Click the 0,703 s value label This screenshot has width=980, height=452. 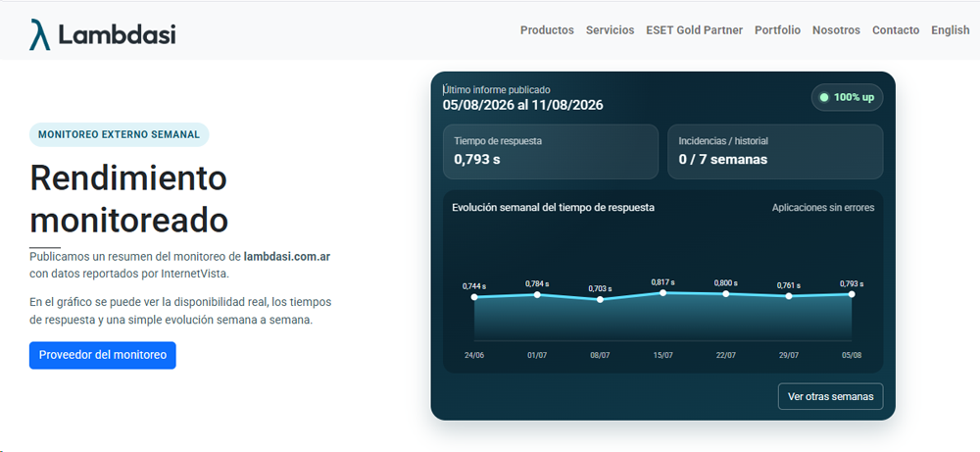click(600, 289)
